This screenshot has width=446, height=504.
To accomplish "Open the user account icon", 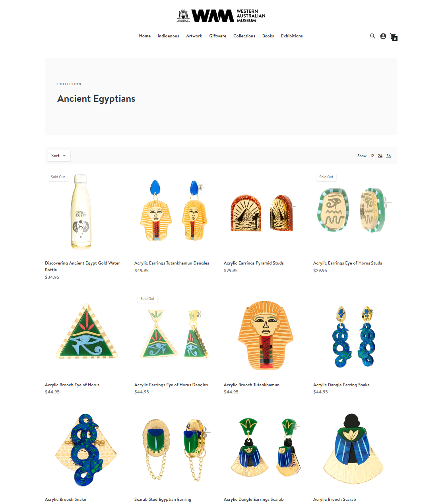I will coord(383,36).
